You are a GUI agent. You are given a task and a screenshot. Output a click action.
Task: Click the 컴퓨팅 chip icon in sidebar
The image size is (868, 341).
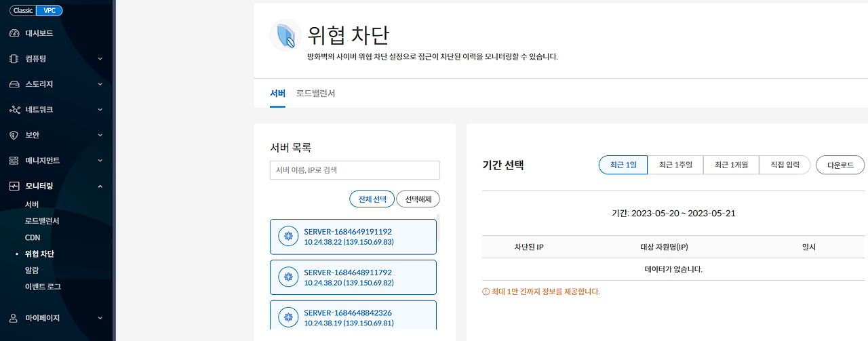tap(14, 59)
